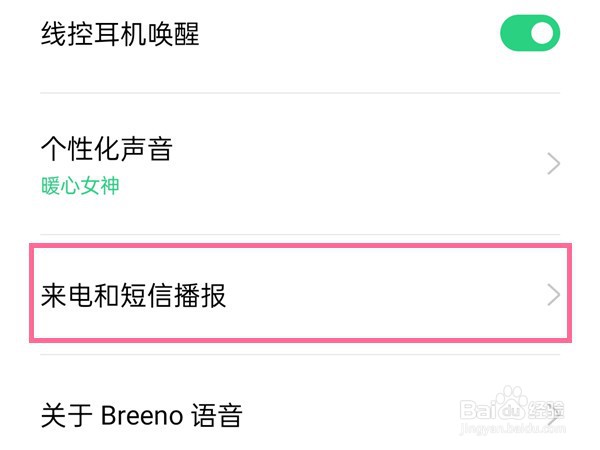Image resolution: width=600 pixels, height=450 pixels.
Task: Click the pink highlight border around 来电和短信播报
Action: click(300, 247)
